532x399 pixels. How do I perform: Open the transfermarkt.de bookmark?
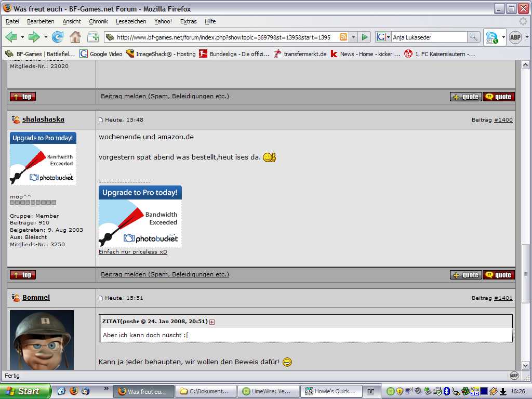[x=300, y=54]
